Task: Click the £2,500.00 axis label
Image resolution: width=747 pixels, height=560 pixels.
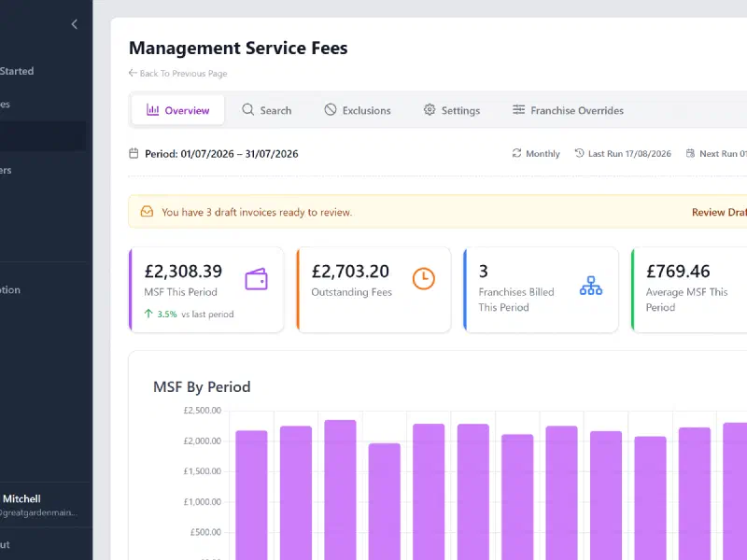Action: (203, 411)
